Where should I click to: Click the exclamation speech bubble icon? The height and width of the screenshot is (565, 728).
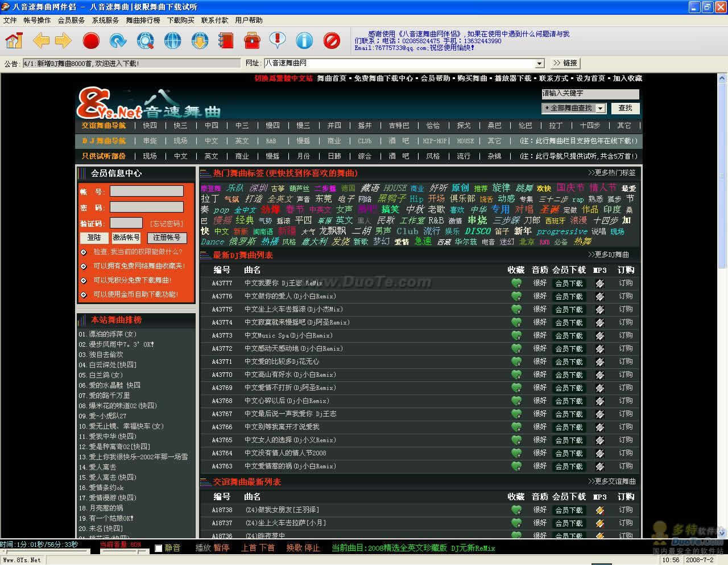pos(277,40)
